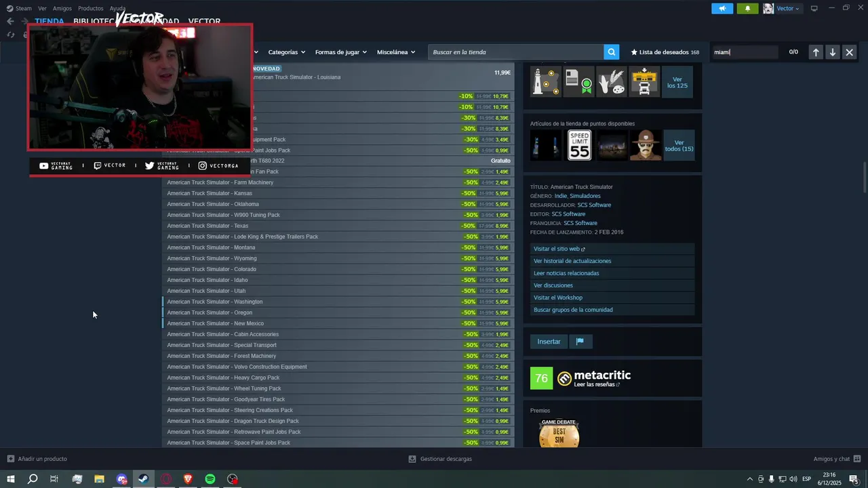Click Ver los 125 achievements
The width and height of the screenshot is (868, 488).
click(x=677, y=82)
